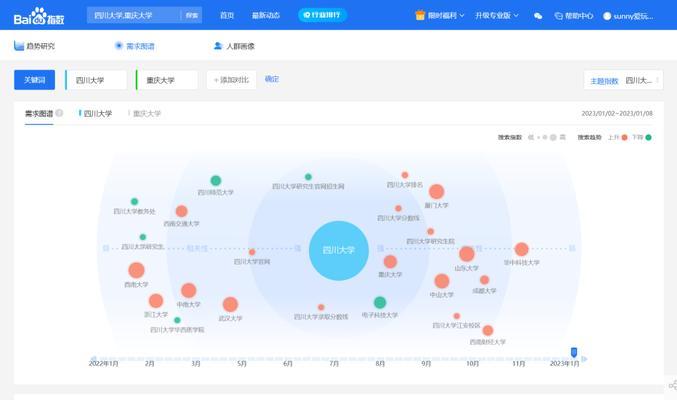Viewport: 677px width, 400px height.
Task: Click the blue 关键词 button
Action: [35, 80]
